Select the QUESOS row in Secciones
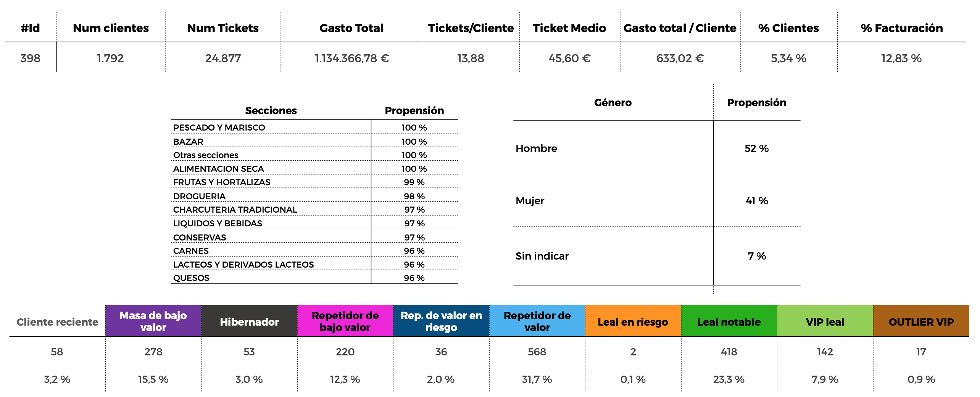Viewport: 980px width, 397px height. click(191, 278)
